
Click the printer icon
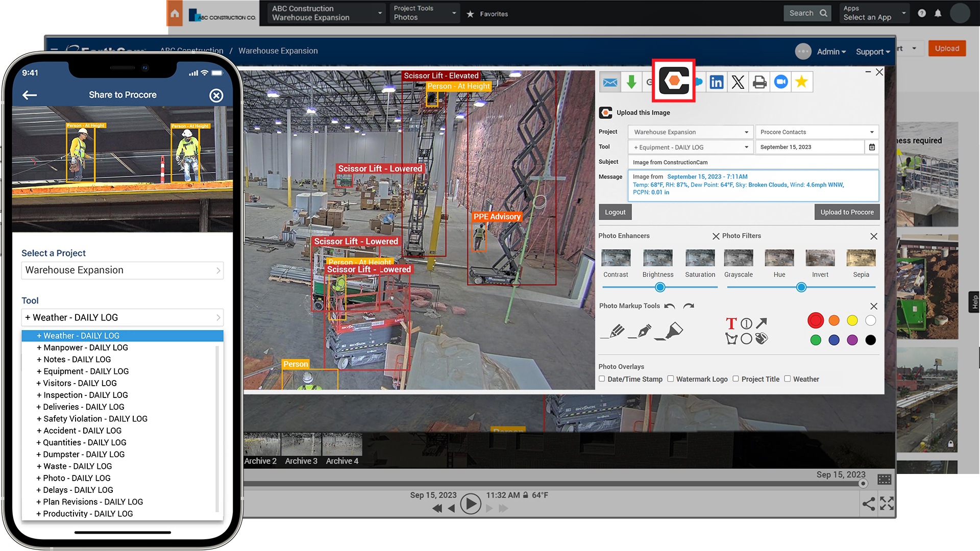(x=759, y=82)
